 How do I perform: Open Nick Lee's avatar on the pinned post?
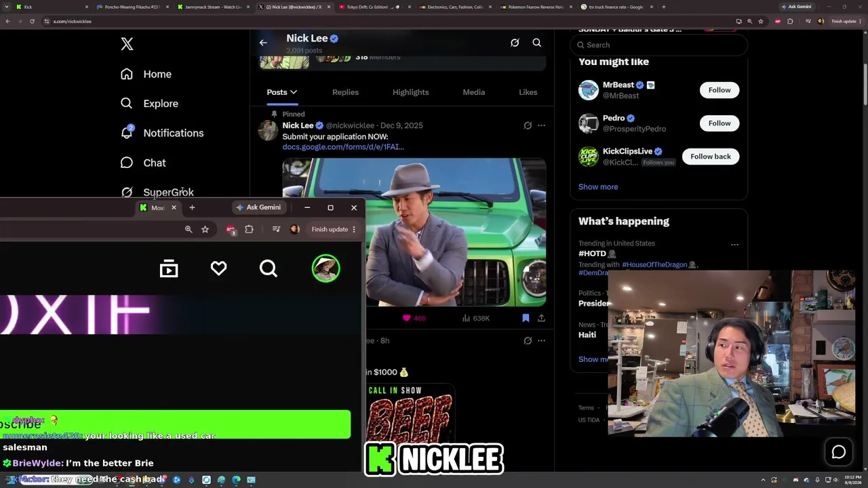(269, 130)
